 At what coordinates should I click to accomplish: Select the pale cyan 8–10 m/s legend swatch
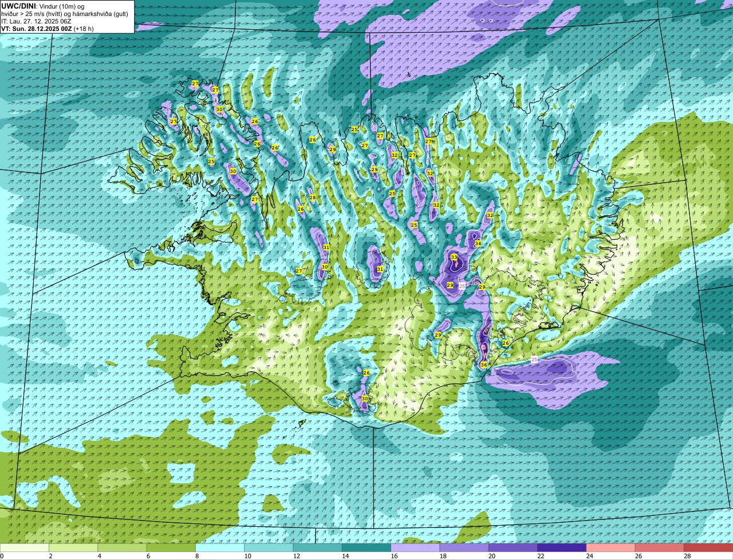coord(220,548)
